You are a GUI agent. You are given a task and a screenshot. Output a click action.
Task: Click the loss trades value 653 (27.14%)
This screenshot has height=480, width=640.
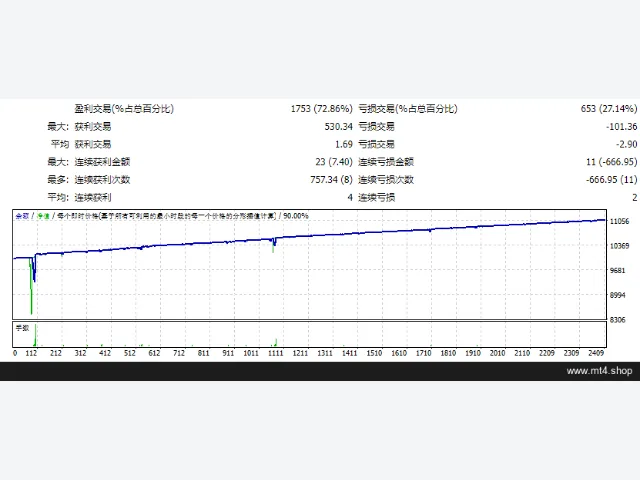(609, 109)
